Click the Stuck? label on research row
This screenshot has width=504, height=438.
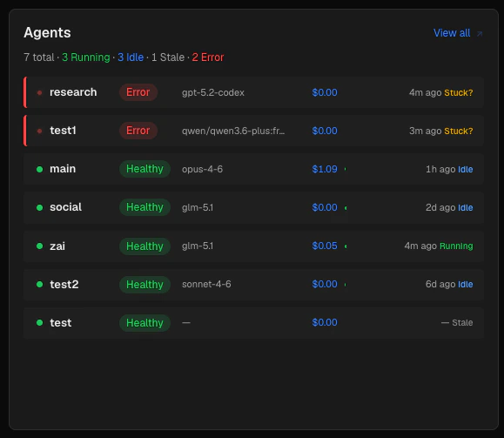pyautogui.click(x=459, y=92)
